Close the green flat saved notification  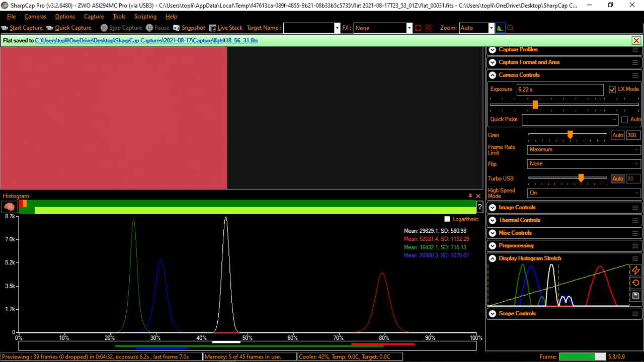tap(636, 41)
